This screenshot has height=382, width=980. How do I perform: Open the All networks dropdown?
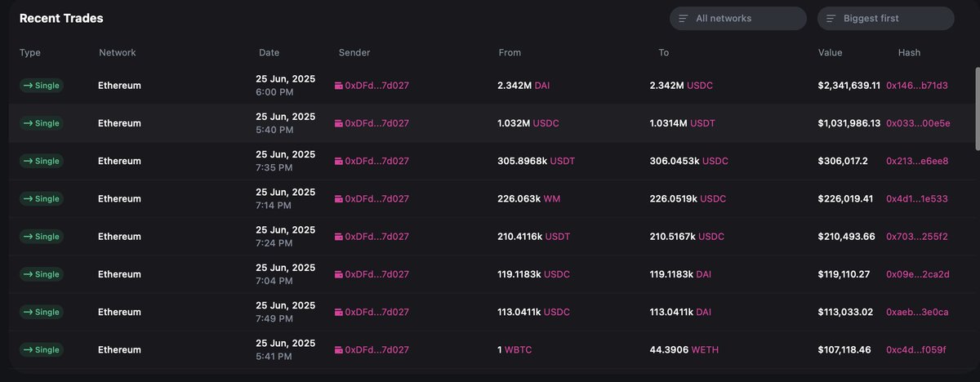738,18
